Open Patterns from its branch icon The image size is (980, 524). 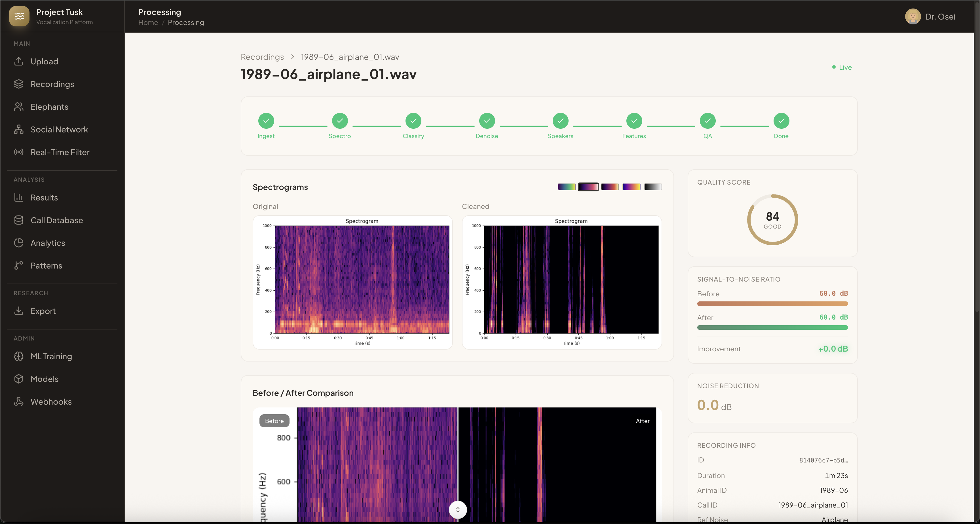coord(19,266)
